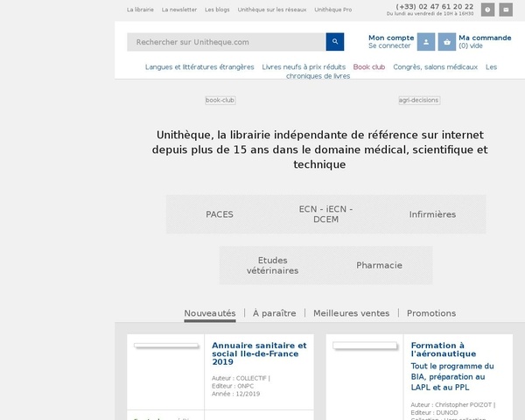Click the contact envelope icon
525x420 pixels.
(x=506, y=10)
